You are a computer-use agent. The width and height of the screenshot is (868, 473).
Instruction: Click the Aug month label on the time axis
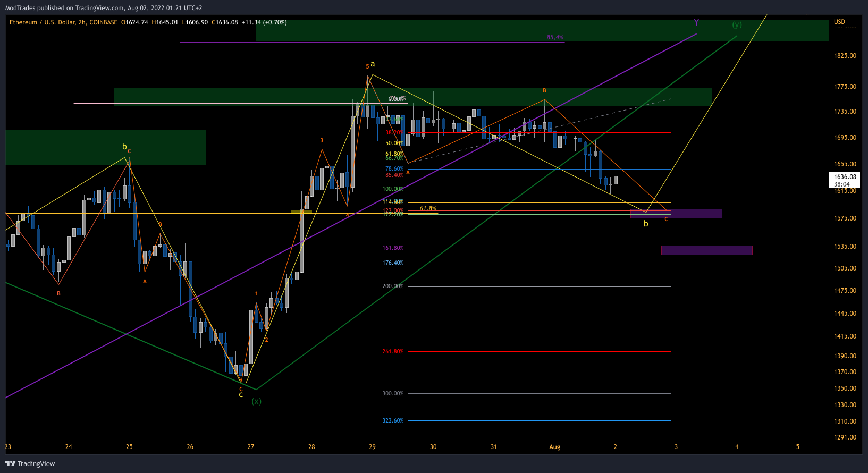(555, 447)
